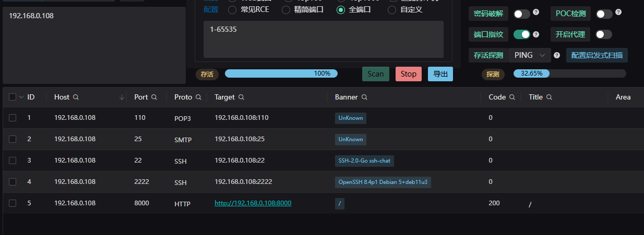Open 配置启发式扫描 settings button

[597, 55]
